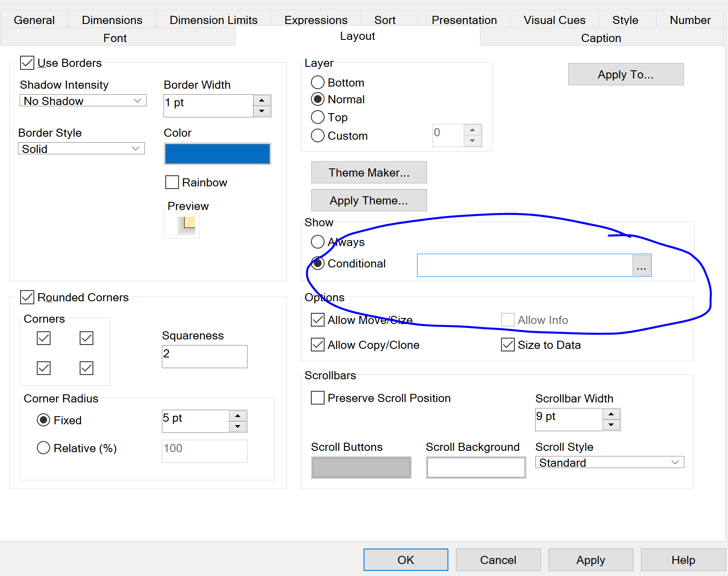
Task: Decrease the Custom layer value
Action: (x=472, y=141)
